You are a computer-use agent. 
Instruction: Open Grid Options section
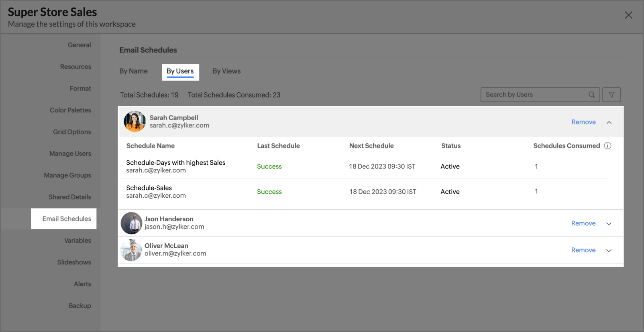tap(72, 132)
